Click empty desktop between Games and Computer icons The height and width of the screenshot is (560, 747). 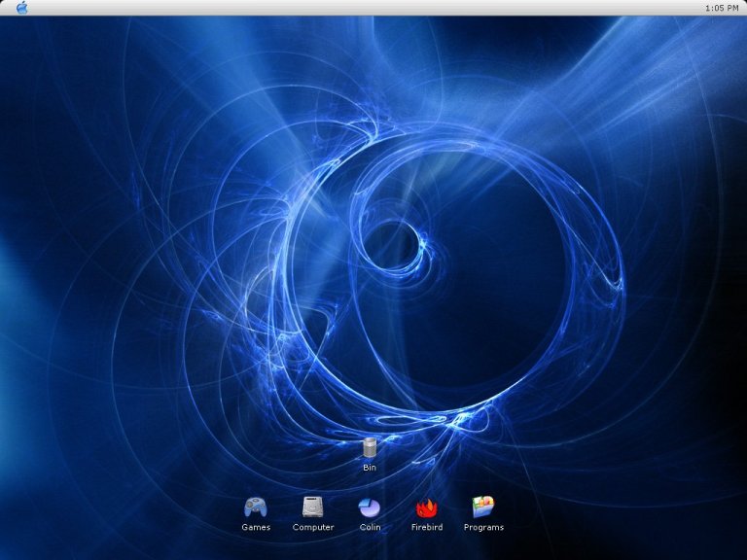click(283, 508)
